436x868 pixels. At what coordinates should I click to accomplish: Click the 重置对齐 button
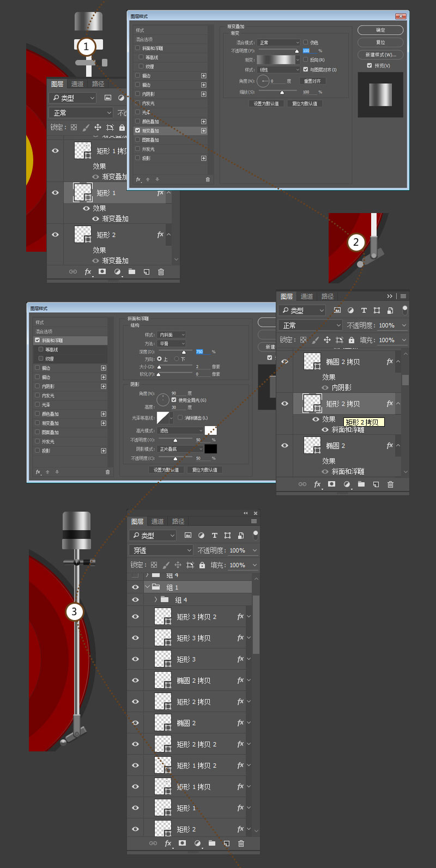pyautogui.click(x=312, y=81)
